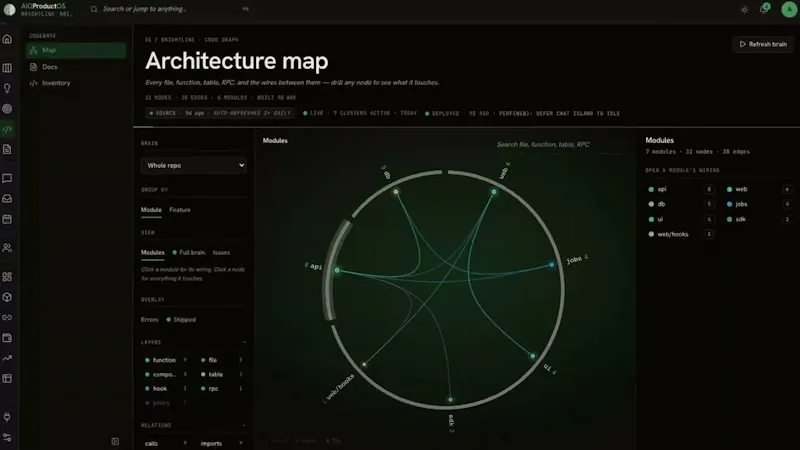Open the Whole repo brain dropdown

tap(194, 165)
